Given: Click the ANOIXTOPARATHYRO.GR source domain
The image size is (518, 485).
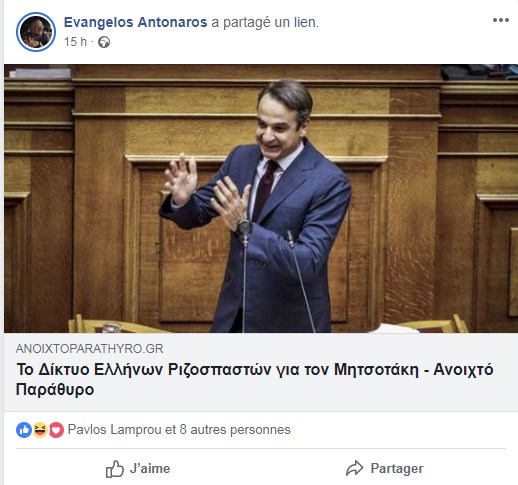Looking at the screenshot, I should [89, 349].
